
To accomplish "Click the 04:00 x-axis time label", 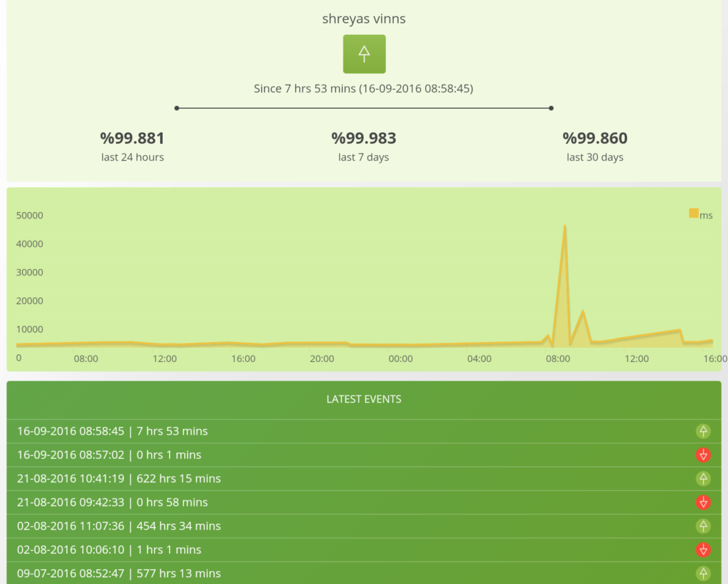I will 479,359.
